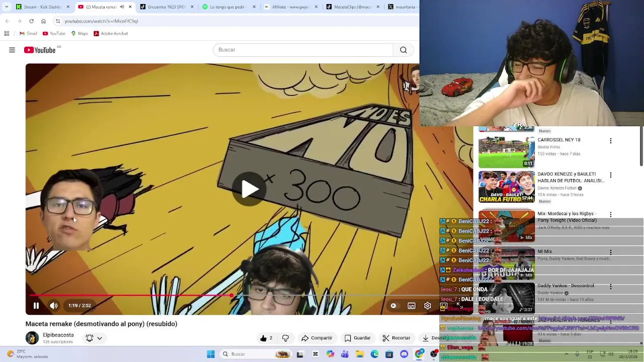
Task: Open Copilot from the taskbar
Action: (330, 354)
